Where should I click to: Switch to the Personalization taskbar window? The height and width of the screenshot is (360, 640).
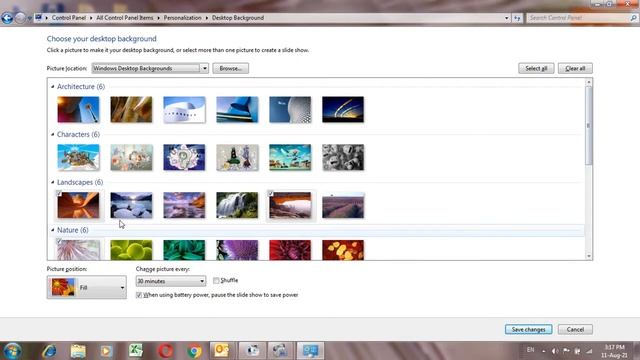tap(310, 351)
